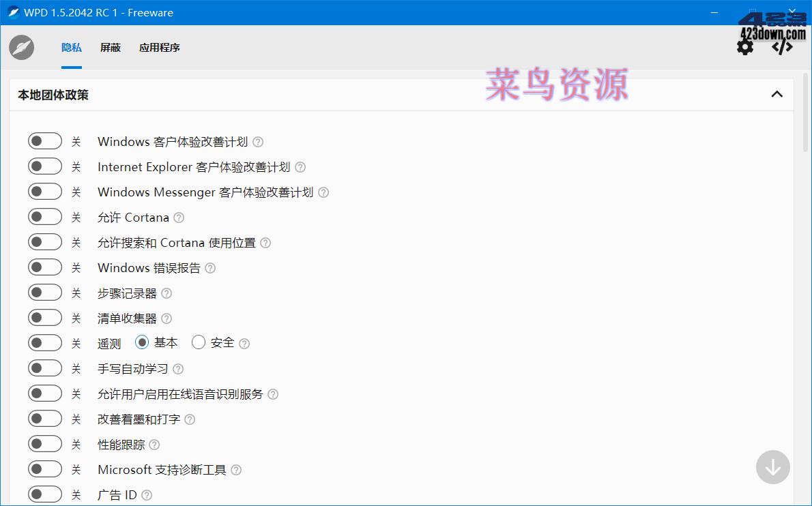Collapse the 本地团体政策 section
This screenshot has width=812, height=506.
pyautogui.click(x=777, y=94)
